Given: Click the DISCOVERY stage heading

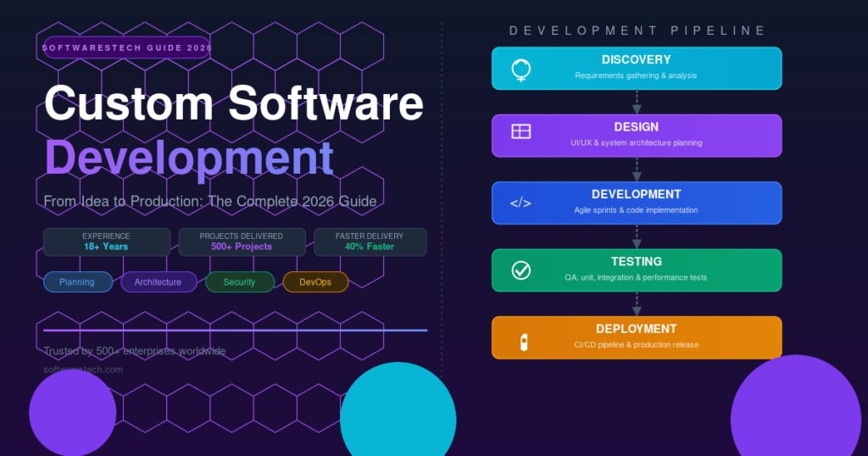Looking at the screenshot, I should [636, 60].
